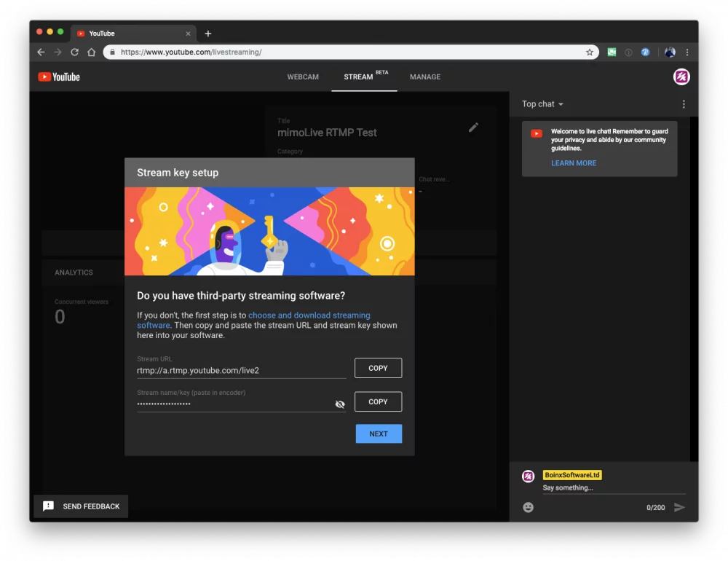Copy the Stream URL
This screenshot has height=561, width=728.
[x=378, y=368]
